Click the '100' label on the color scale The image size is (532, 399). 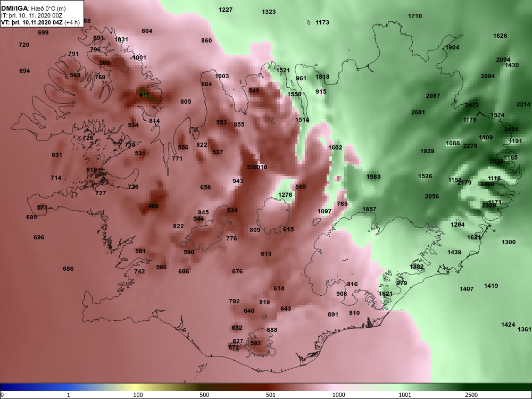click(138, 395)
